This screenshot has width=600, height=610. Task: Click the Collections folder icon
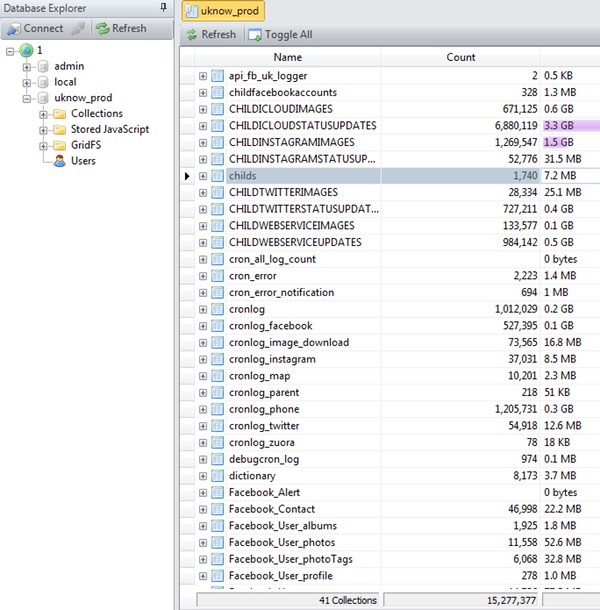point(60,114)
